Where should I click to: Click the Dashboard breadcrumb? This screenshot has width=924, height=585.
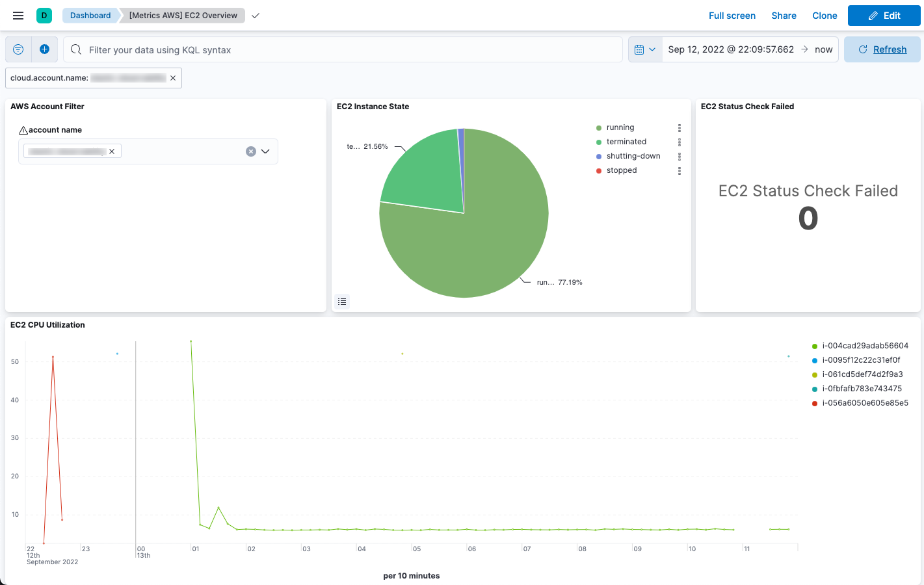(x=90, y=15)
